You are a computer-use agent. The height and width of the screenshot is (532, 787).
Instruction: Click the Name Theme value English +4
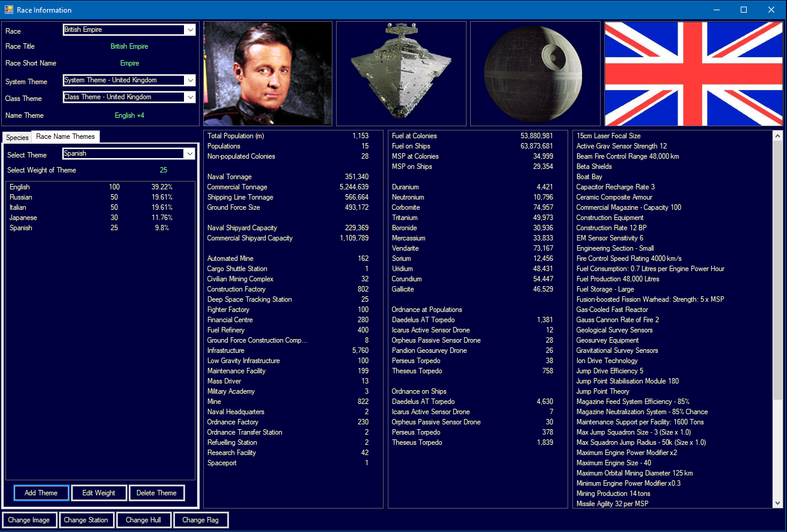pyautogui.click(x=129, y=115)
